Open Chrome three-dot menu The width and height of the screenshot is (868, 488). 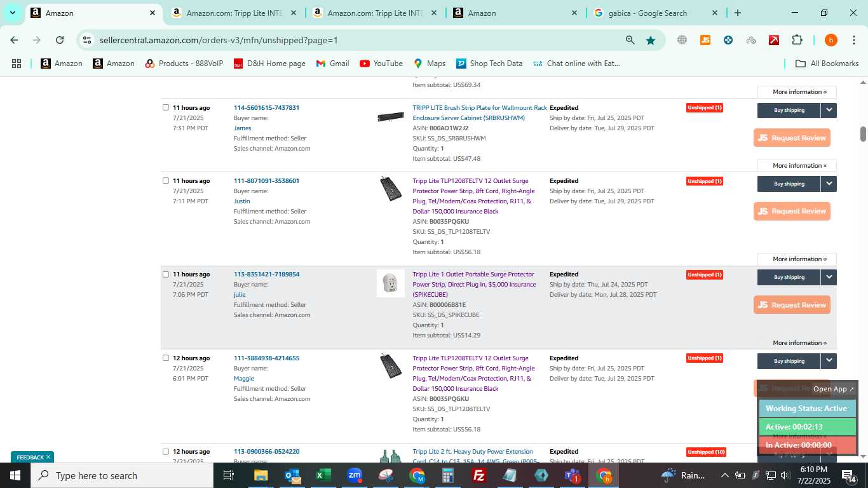(x=853, y=40)
